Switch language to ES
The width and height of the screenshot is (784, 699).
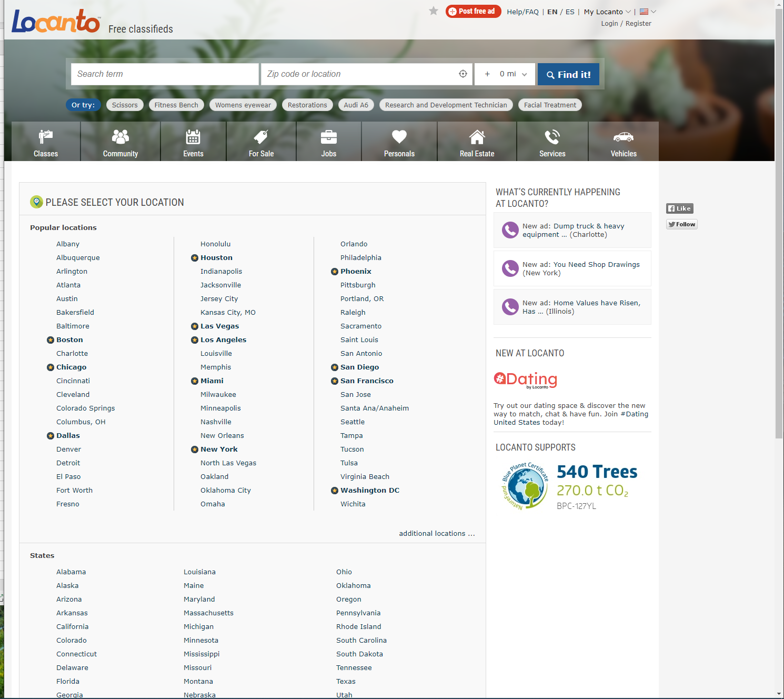(x=570, y=12)
